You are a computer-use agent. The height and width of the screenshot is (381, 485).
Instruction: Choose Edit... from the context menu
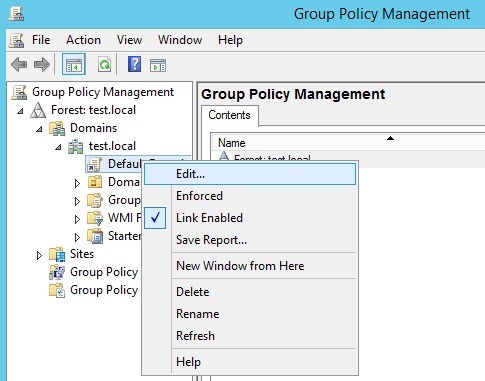pos(250,174)
